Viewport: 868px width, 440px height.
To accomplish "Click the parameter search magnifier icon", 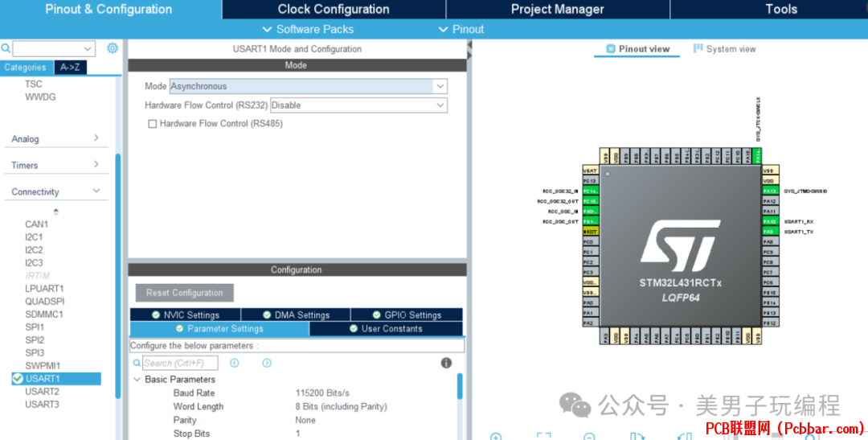I will click(137, 363).
